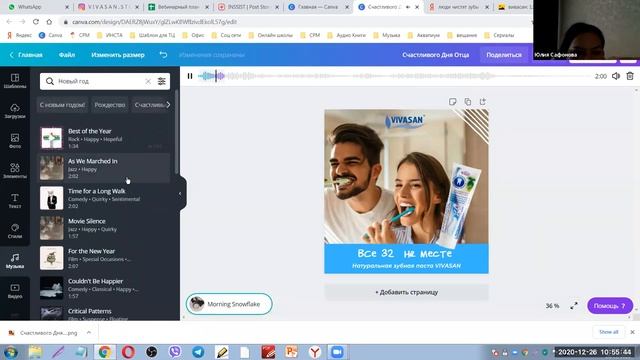Screen dimensions: 640x360
Task: Select Time for a Long Walk track
Action: [x=104, y=198]
